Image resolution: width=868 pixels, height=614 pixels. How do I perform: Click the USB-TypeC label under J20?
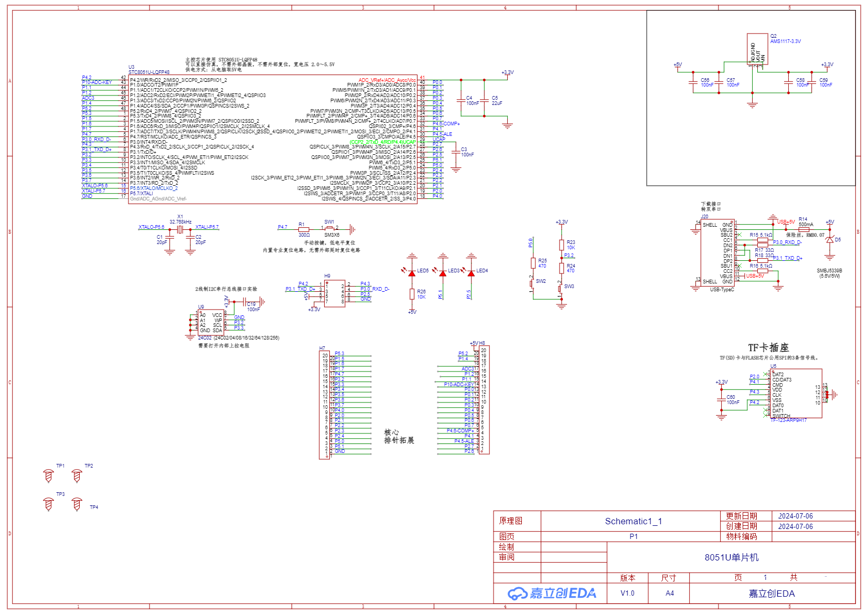[x=722, y=290]
